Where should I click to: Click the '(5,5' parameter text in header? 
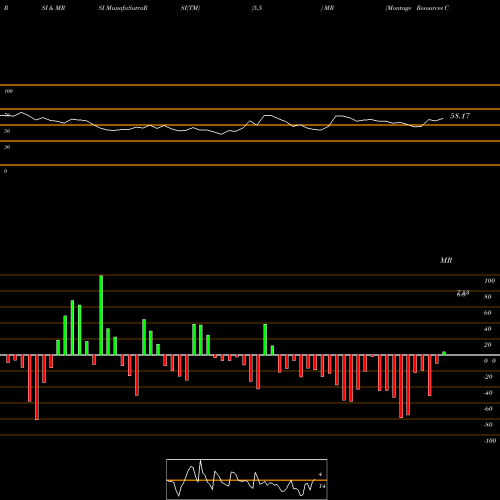click(x=257, y=8)
